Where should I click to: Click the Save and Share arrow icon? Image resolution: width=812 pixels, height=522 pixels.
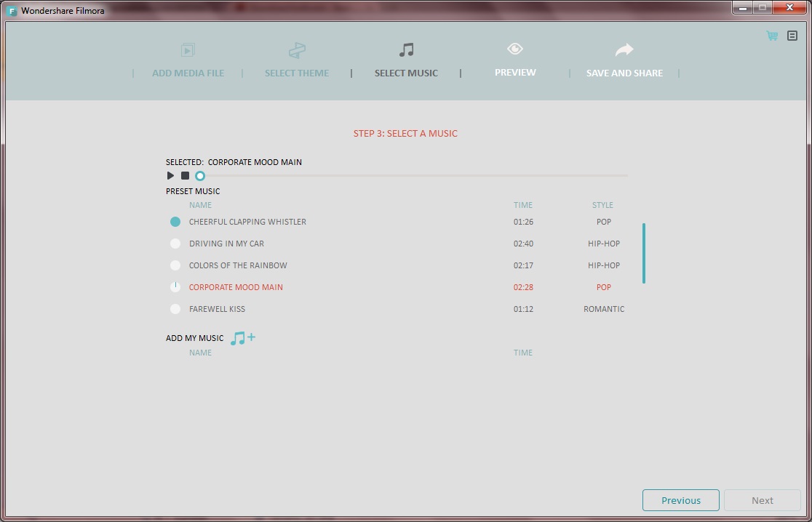624,49
